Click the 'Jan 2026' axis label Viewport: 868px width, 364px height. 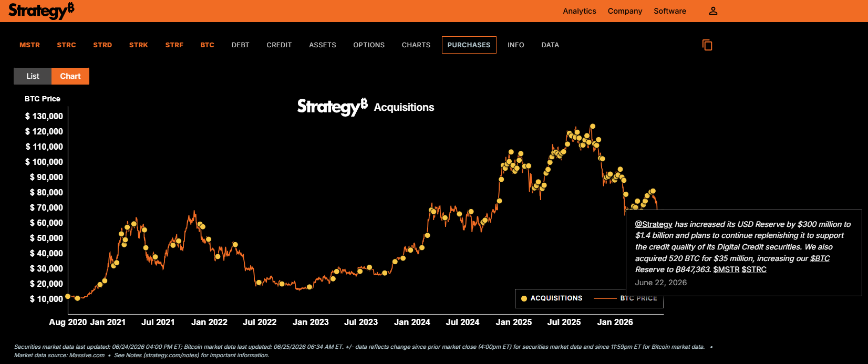615,322
